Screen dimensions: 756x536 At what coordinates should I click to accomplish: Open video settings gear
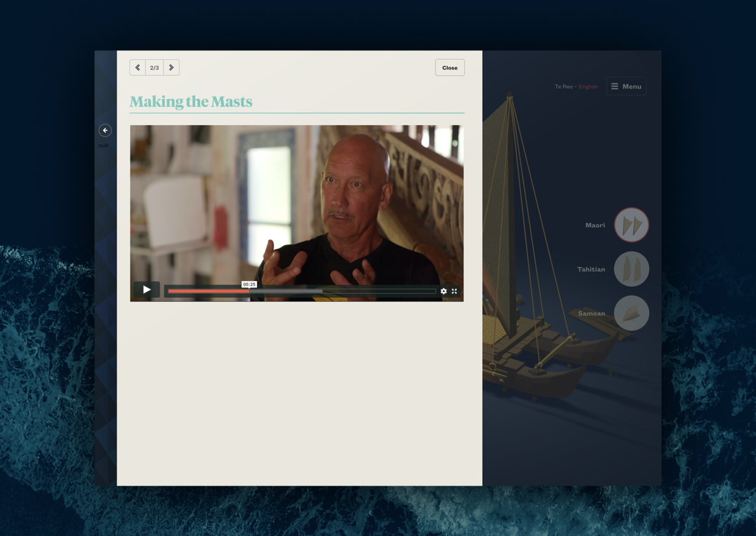pos(444,291)
